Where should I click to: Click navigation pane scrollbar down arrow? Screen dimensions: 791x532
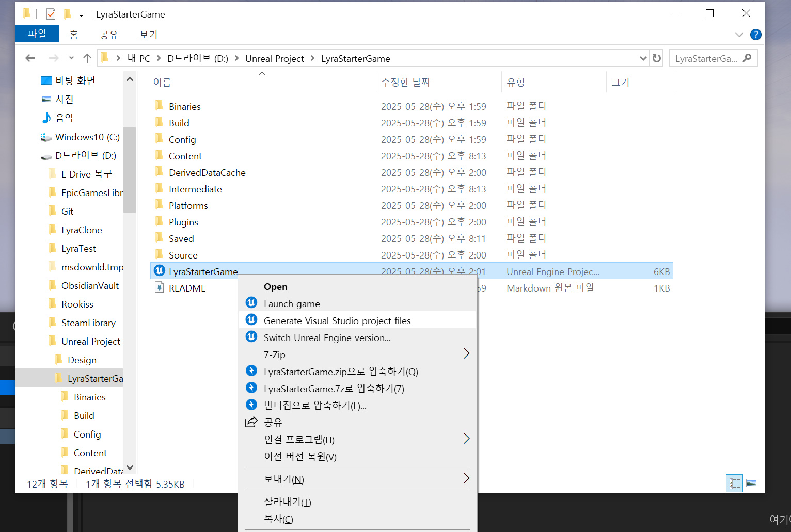pos(130,467)
